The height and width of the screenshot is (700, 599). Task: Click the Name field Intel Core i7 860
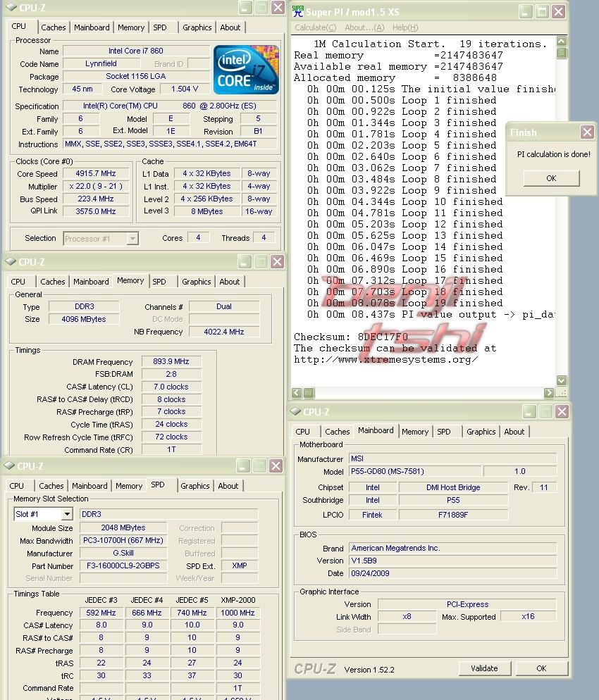[x=136, y=51]
